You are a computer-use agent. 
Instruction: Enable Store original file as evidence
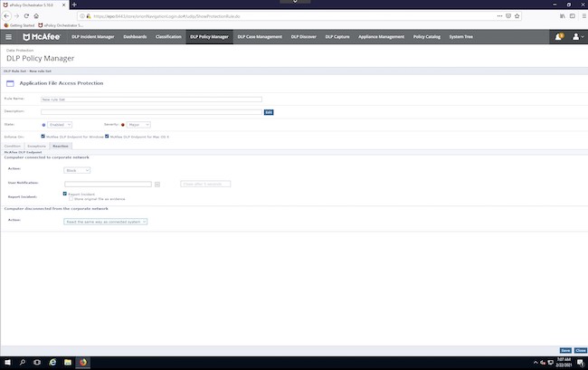(x=71, y=199)
